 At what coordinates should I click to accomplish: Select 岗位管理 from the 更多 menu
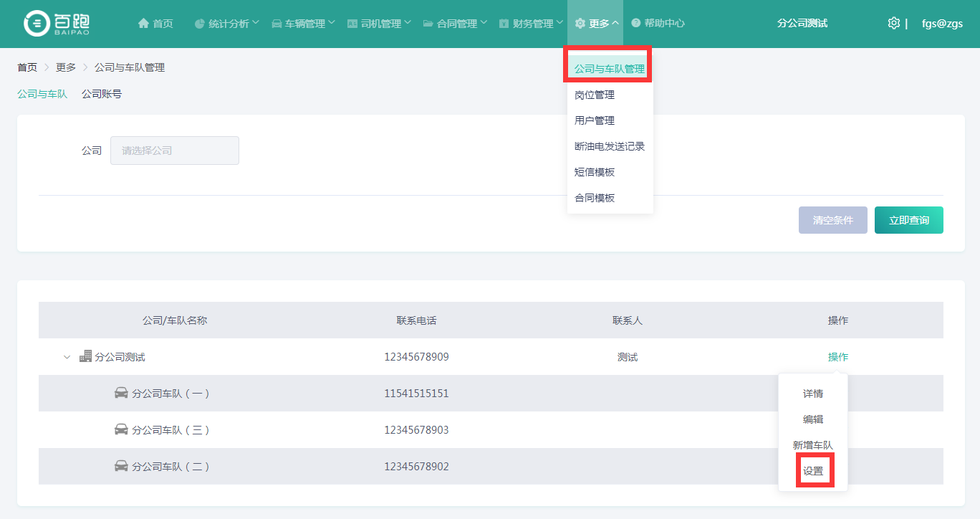tap(595, 95)
